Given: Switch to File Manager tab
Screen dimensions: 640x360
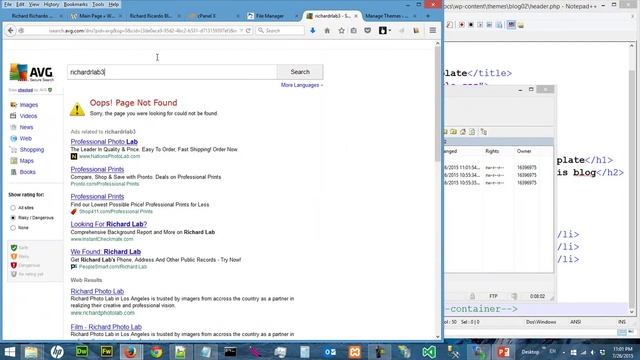Looking at the screenshot, I should [270, 16].
